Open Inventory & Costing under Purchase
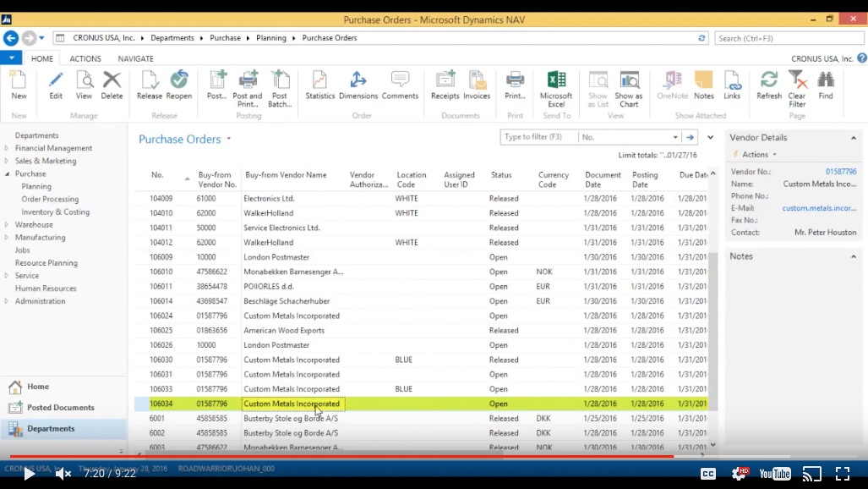 55,212
